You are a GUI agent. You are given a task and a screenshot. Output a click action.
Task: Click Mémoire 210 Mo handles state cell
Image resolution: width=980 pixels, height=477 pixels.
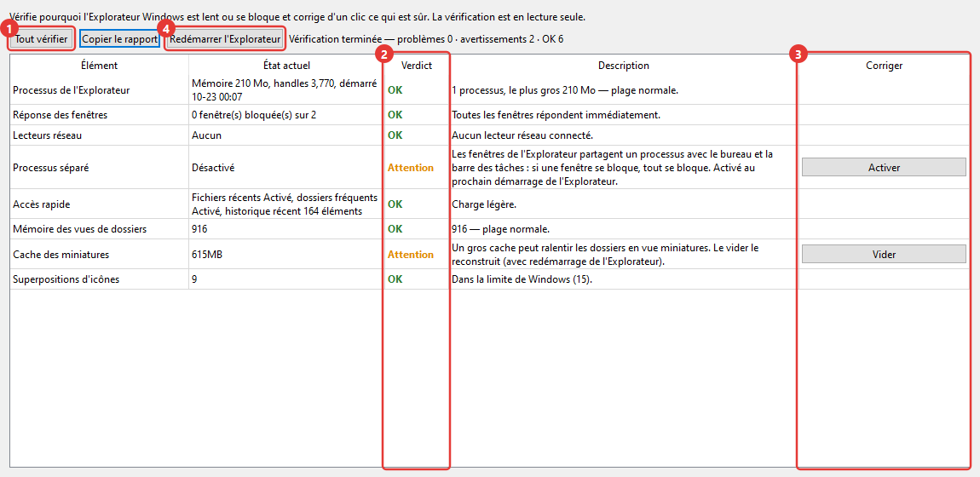point(285,90)
